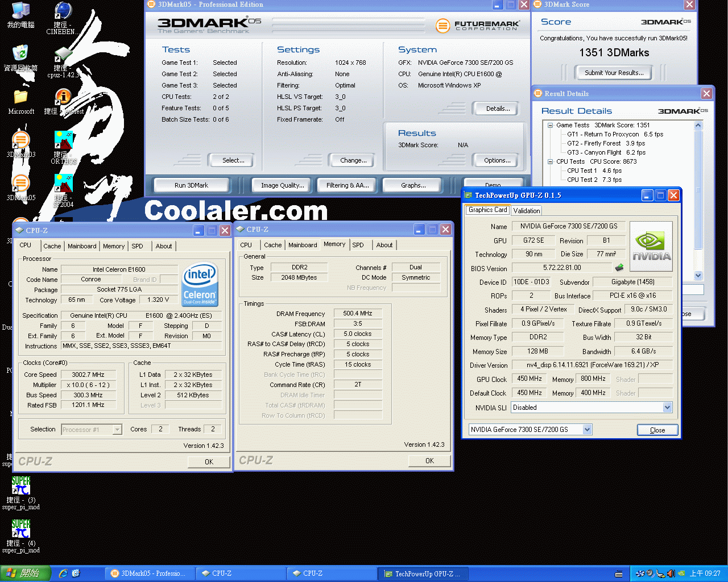Click the volume speaker icon in the tray
The width and height of the screenshot is (728, 582).
coord(671,573)
